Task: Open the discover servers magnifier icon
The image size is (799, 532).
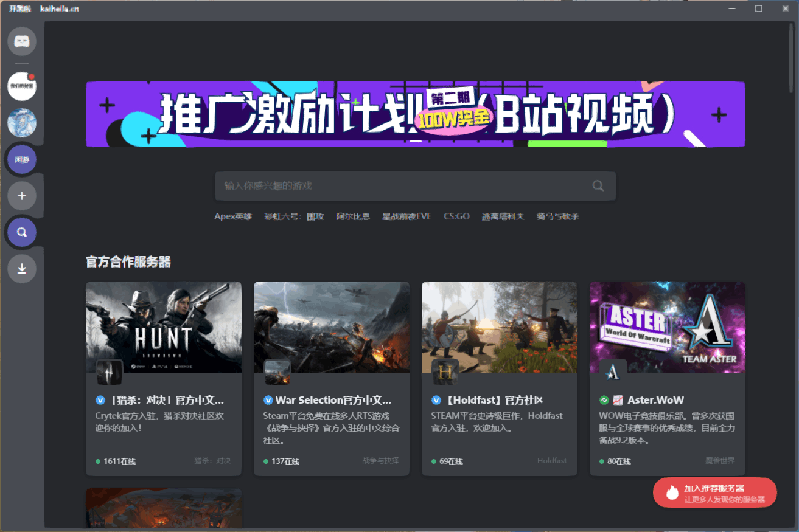Action: 22,232
